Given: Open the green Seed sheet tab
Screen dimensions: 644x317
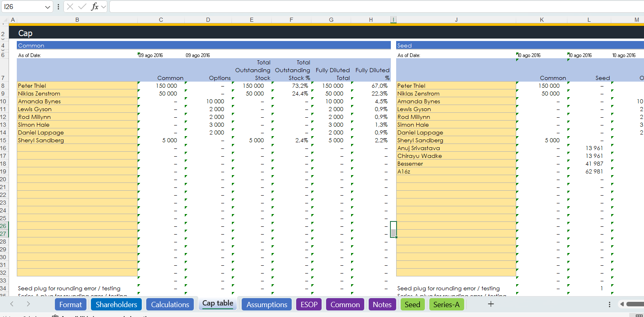Looking at the screenshot, I should 413,304.
